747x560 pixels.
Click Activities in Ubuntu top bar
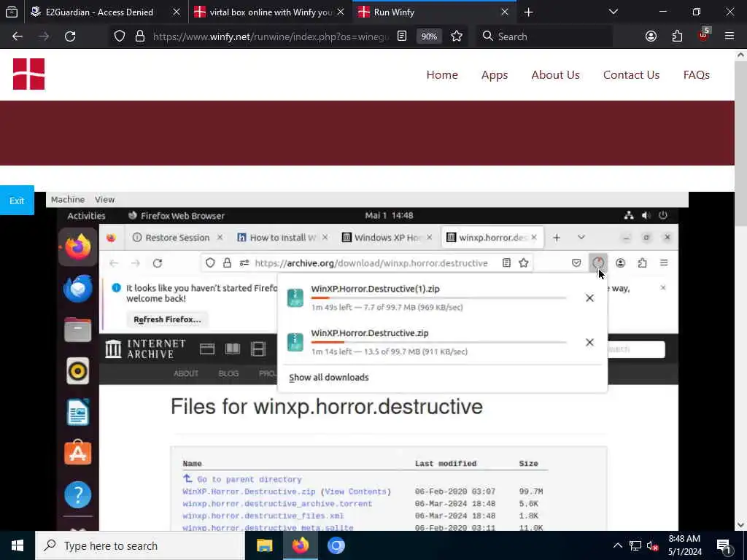pos(86,216)
